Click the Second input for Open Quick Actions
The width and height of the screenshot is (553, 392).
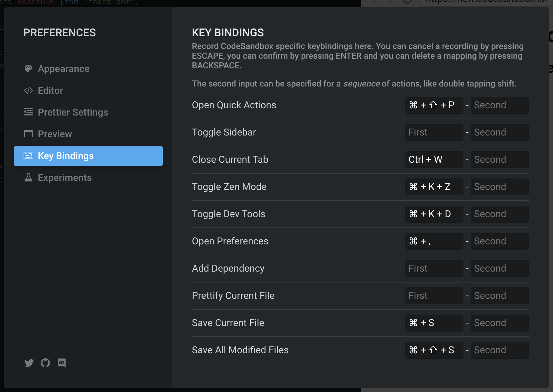[x=499, y=105]
